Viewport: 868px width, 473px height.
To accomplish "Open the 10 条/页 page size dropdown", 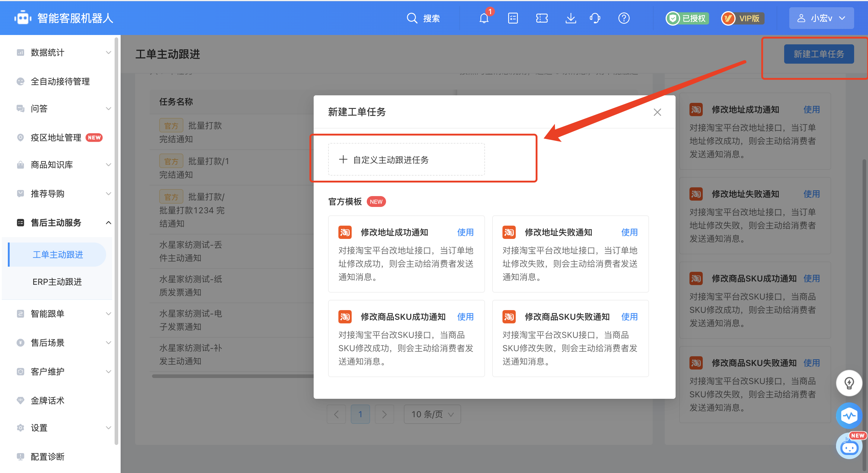I will 432,414.
